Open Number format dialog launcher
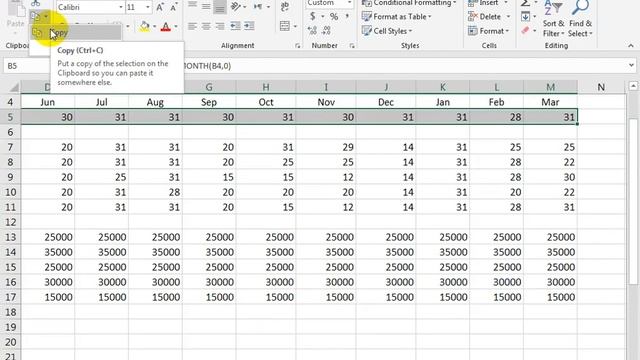This screenshot has height=360, width=640. click(352, 46)
